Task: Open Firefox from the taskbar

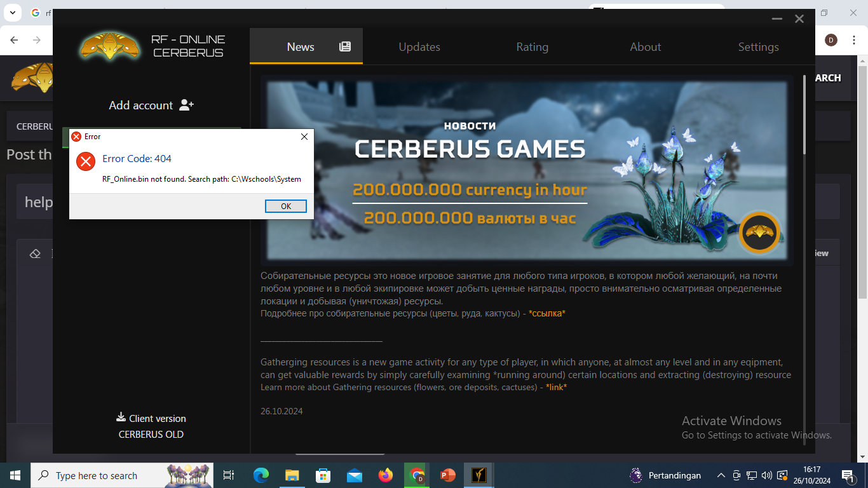Action: (x=386, y=475)
